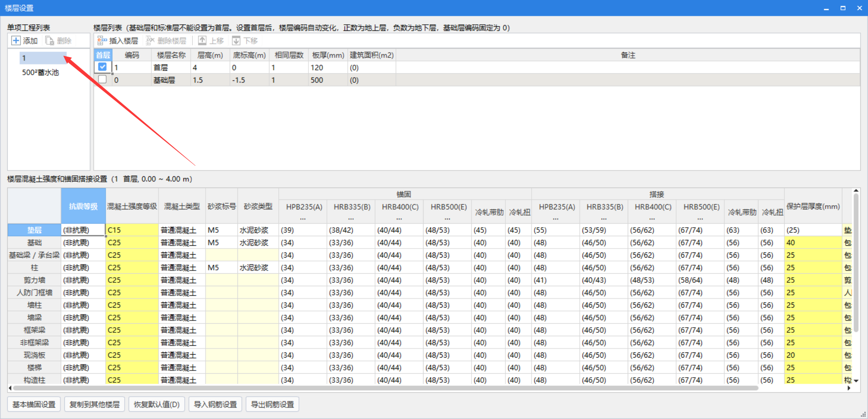Open the 柱 row concrete grade C25 cell
This screenshot has height=419, width=868.
click(x=132, y=268)
